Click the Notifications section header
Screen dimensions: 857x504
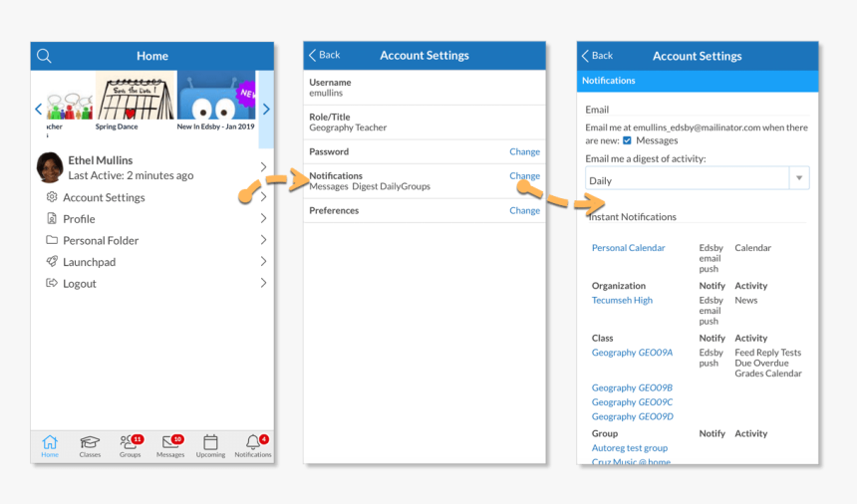coord(698,81)
